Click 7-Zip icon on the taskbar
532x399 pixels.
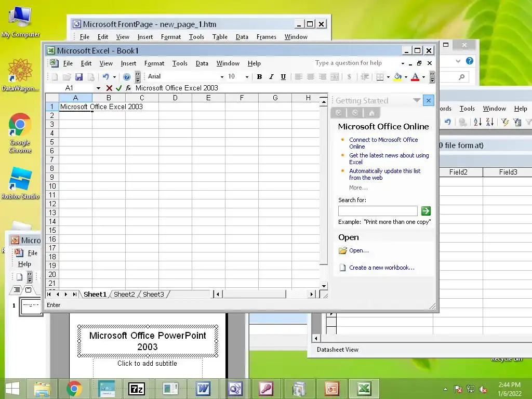point(137,389)
